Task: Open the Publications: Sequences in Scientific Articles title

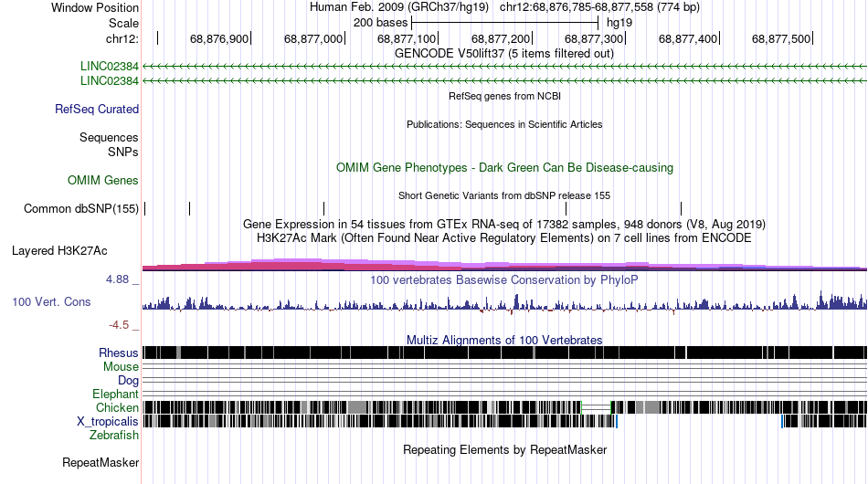Action: 504,124
